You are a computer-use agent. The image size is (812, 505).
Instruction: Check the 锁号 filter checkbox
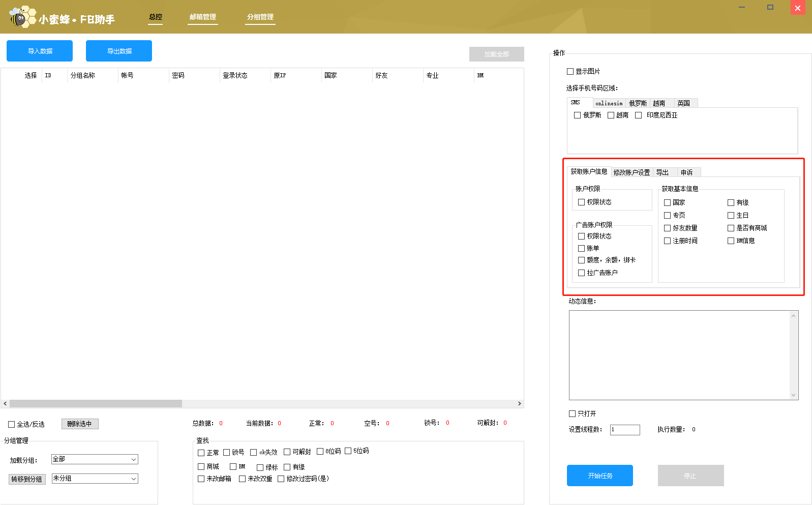(x=226, y=452)
